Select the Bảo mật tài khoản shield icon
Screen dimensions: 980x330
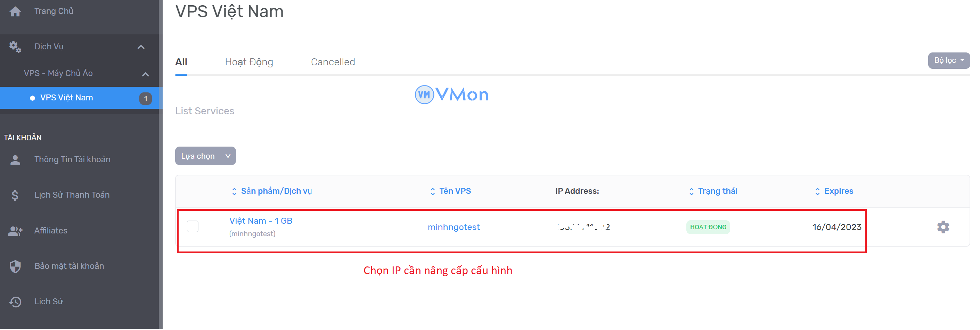(15, 266)
